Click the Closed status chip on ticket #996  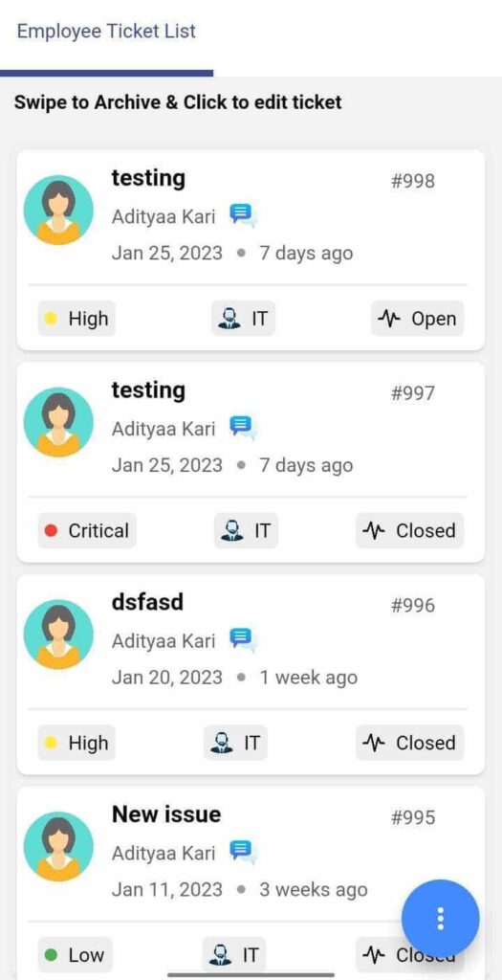point(409,743)
